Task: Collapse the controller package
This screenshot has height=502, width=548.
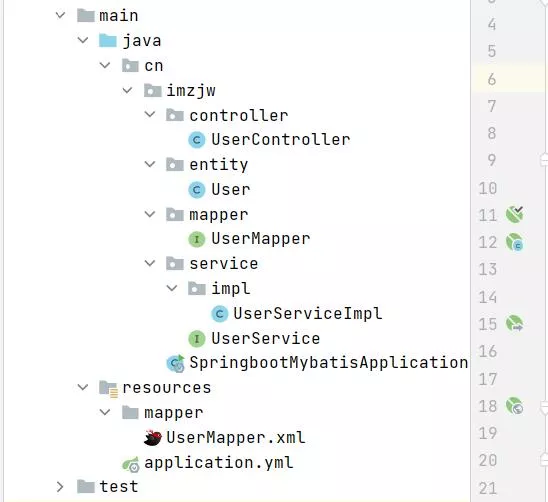Action: 150,114
